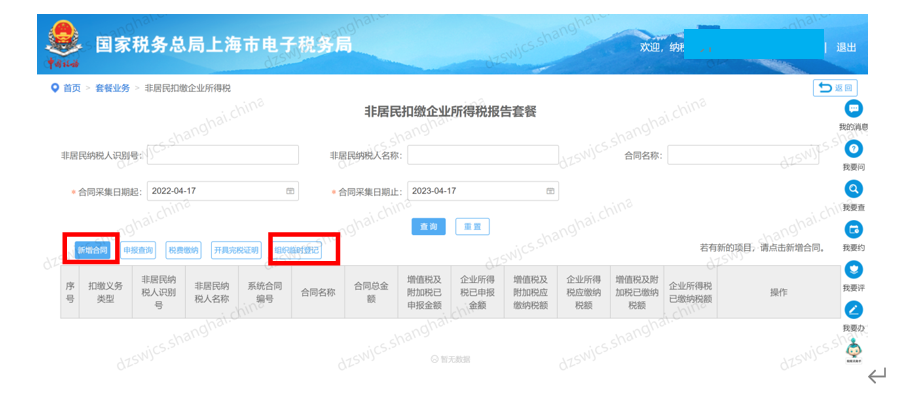This screenshot has height=395, width=902.
Task: Focus 非居民纳税人名称 input field
Action: 483,155
